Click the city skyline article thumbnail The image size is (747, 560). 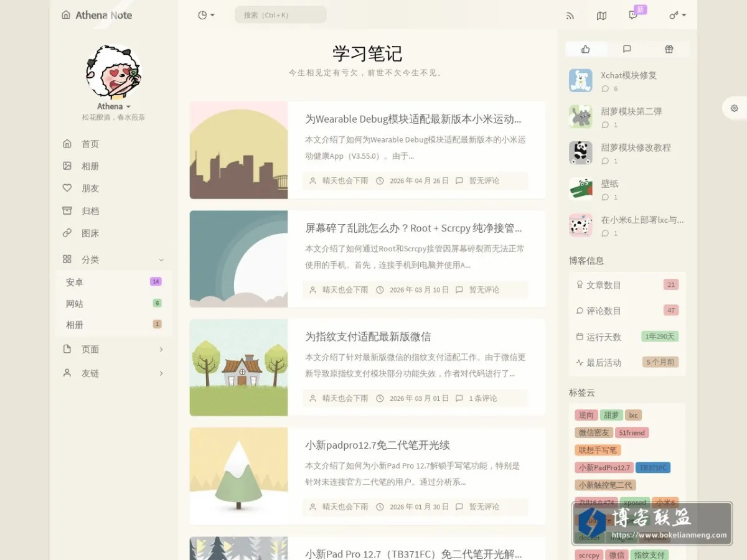click(x=238, y=150)
